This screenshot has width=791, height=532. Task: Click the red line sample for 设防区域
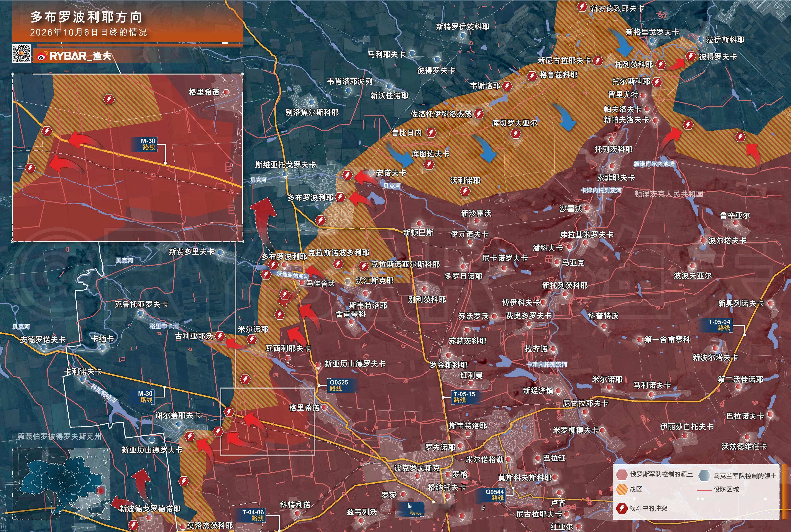coord(704,490)
